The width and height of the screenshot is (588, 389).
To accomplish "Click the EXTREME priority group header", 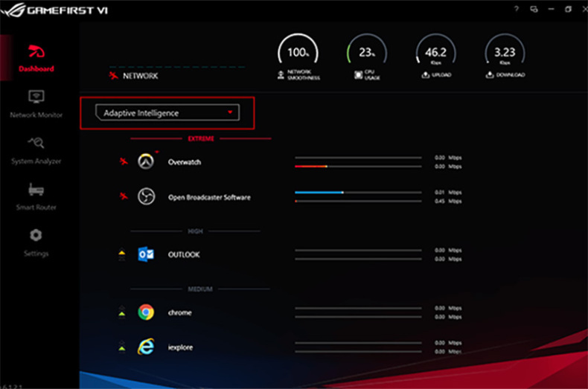I will click(x=201, y=138).
